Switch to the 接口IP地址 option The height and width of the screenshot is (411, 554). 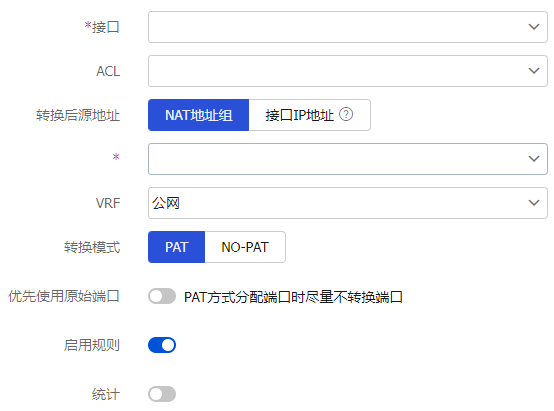tap(310, 115)
